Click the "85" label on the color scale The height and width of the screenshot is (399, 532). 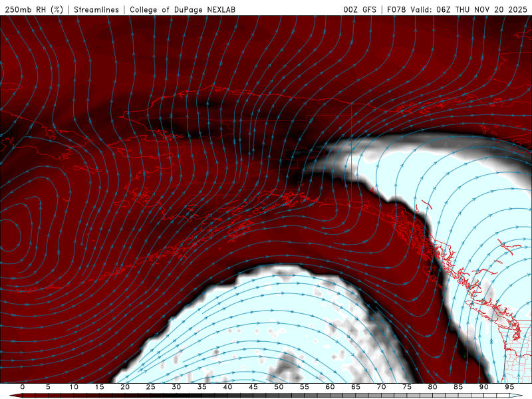click(458, 387)
